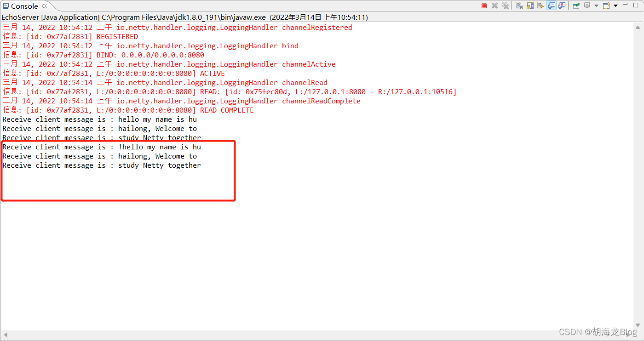Viewport: 644px width, 341px height.
Task: Click the LoggingHandler bind log line
Action: [150, 46]
